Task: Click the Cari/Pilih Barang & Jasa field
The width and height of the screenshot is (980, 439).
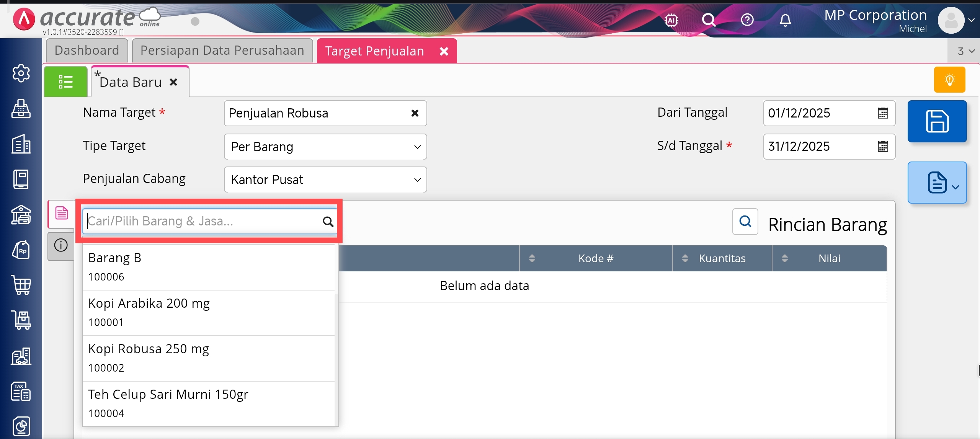Action: 203,221
